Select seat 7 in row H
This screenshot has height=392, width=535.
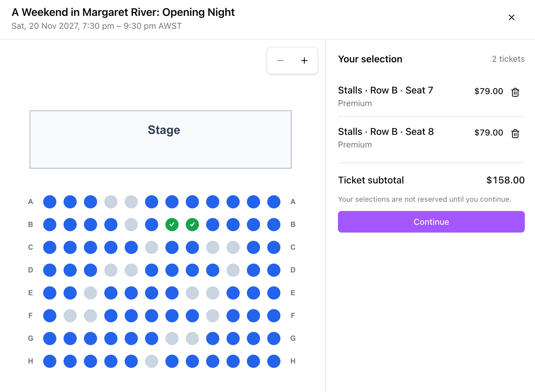pyautogui.click(x=172, y=361)
